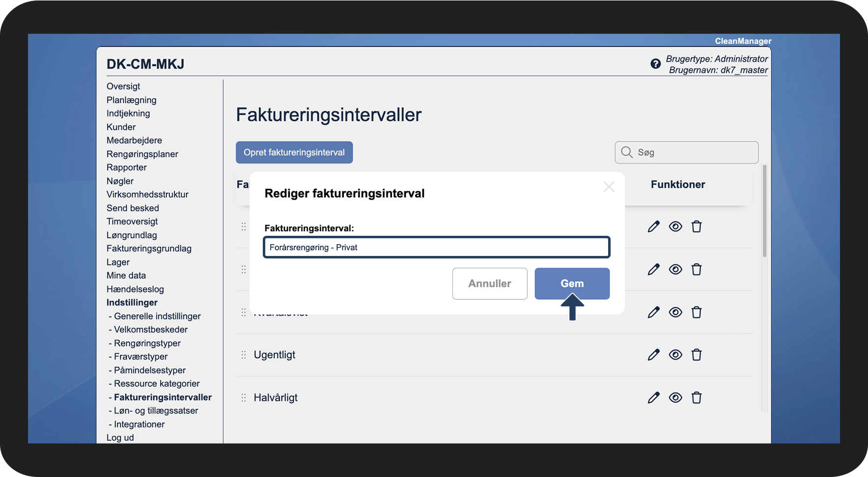Edit pencil icon in the third row
The image size is (868, 477).
654,312
